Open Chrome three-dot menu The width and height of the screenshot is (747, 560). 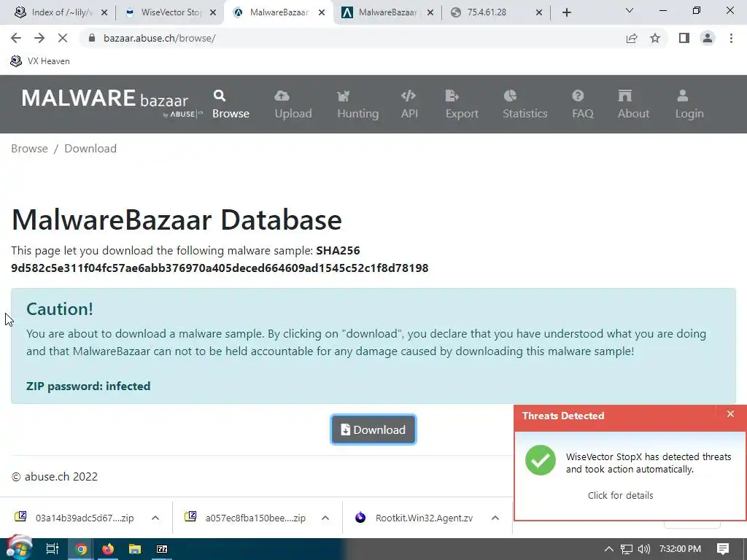click(x=731, y=38)
